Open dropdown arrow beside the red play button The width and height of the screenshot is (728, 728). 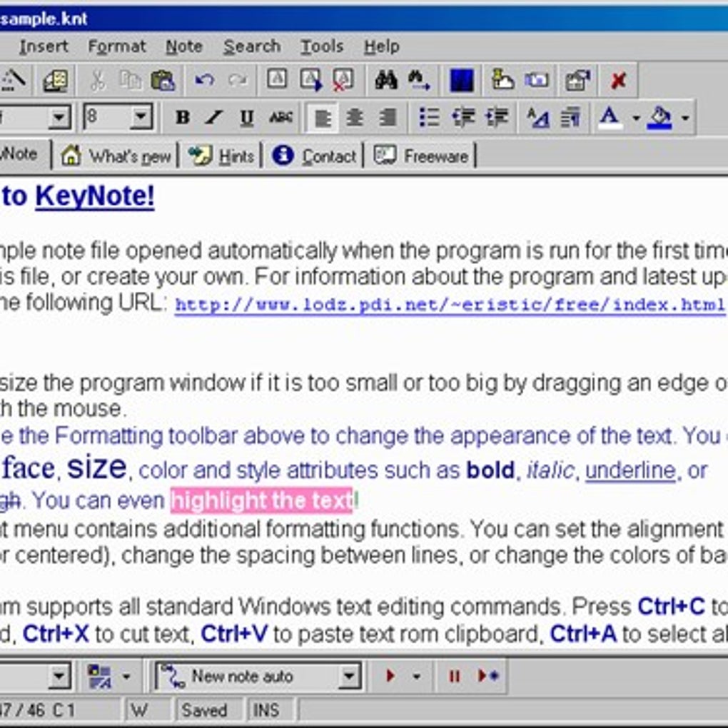click(x=417, y=677)
